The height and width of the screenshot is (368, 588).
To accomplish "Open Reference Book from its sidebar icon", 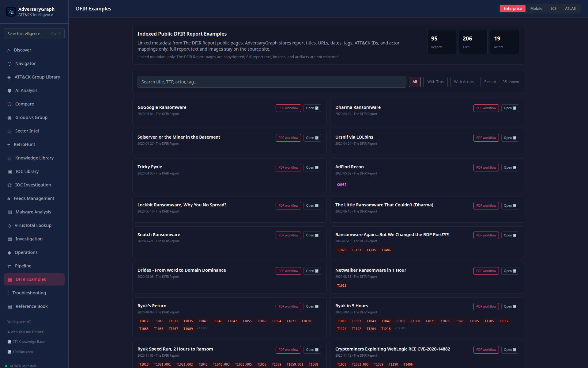I will [x=9, y=307].
